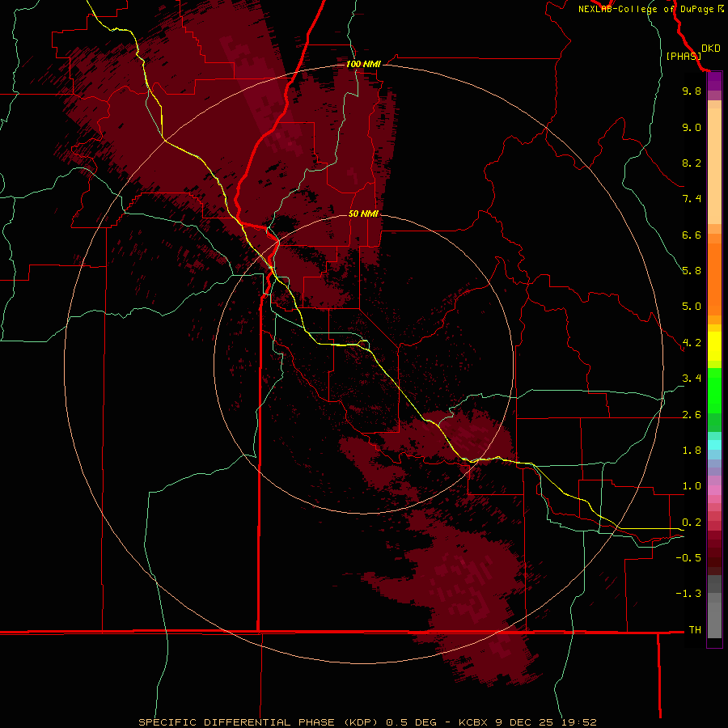728x728 pixels.
Task: Select the 0.2 value on the color scale
Action: coord(692,523)
